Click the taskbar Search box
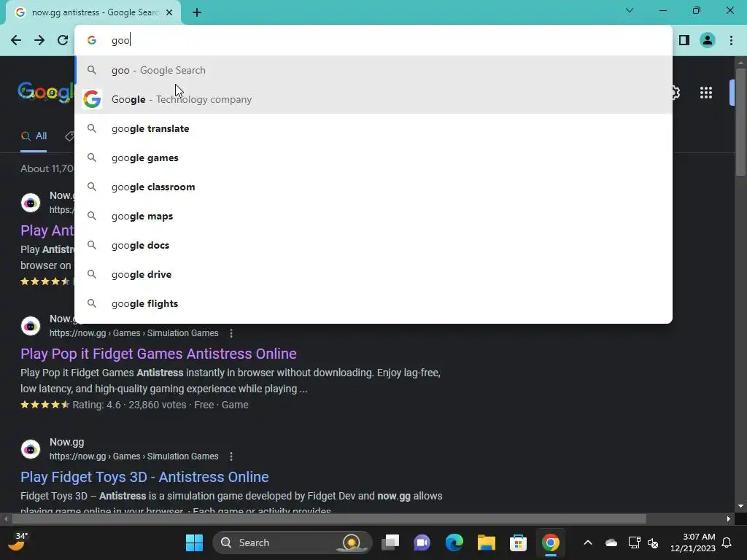 click(x=292, y=542)
